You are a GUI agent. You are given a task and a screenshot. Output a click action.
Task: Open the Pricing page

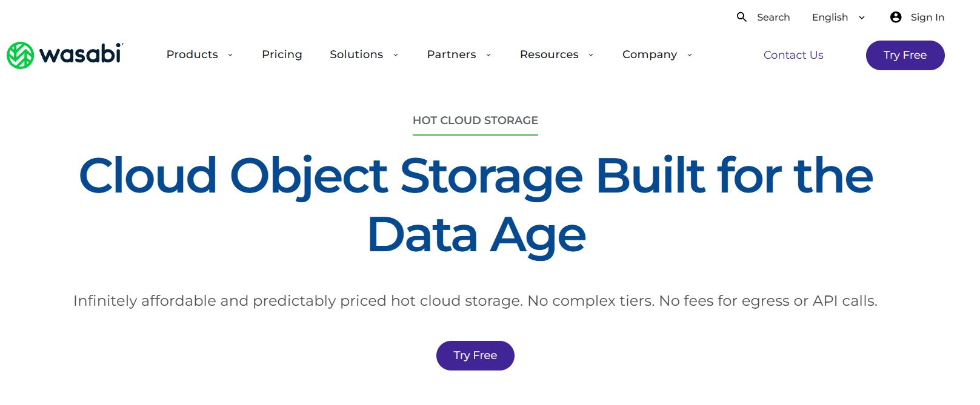(282, 54)
